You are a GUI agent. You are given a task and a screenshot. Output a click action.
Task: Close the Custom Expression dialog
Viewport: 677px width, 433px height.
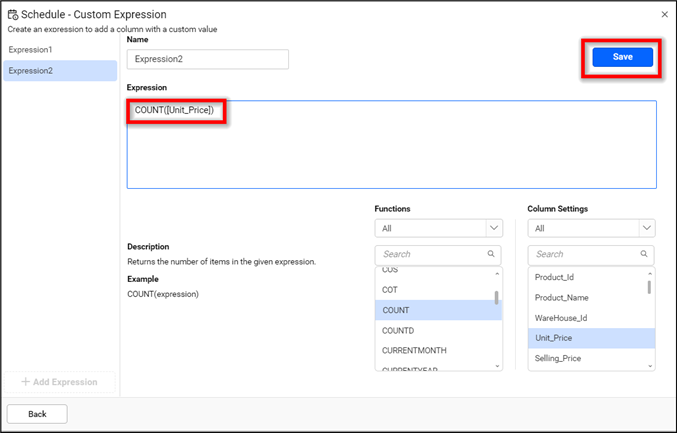point(664,14)
